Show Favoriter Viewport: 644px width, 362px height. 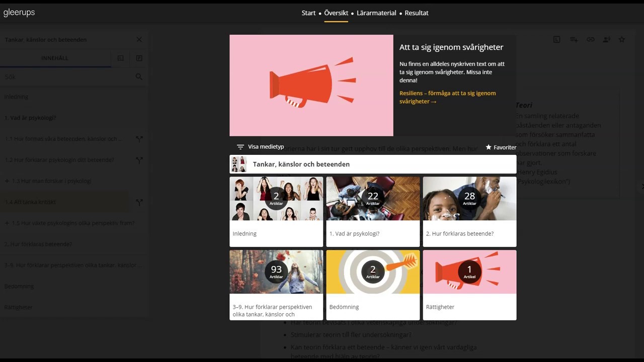[x=501, y=147]
